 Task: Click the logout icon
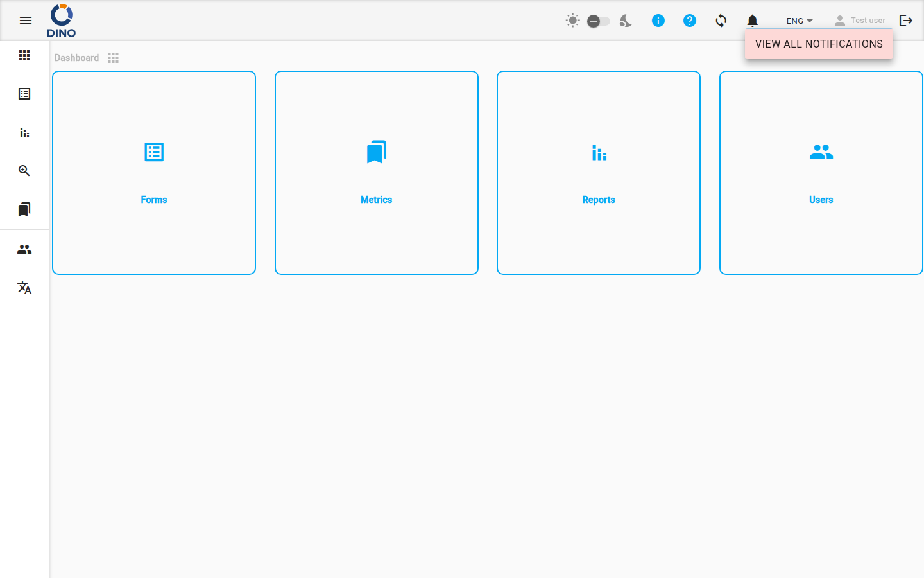point(906,21)
